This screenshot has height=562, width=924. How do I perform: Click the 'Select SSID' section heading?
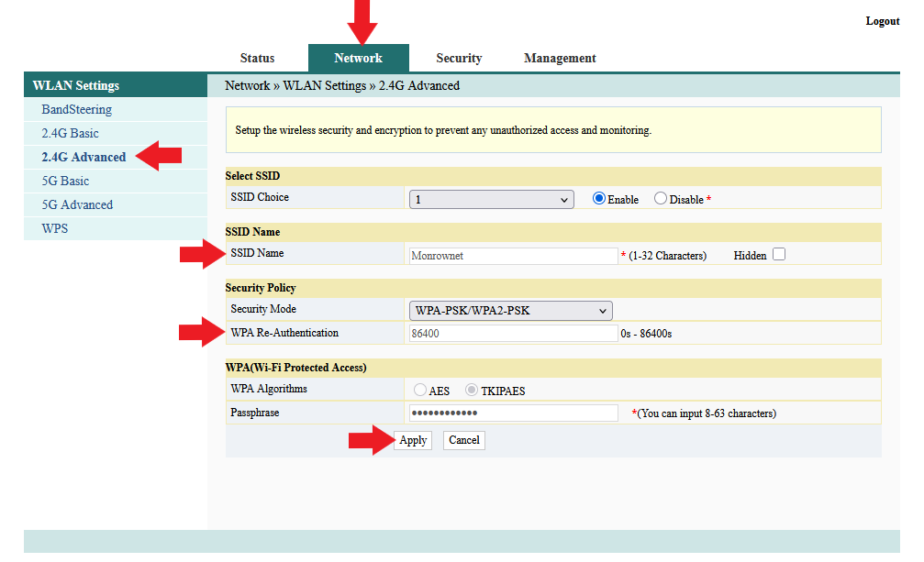point(252,176)
